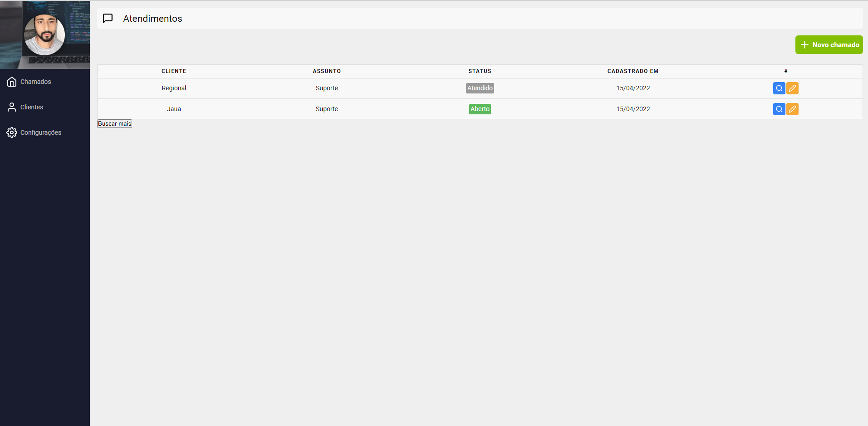The height and width of the screenshot is (426, 868).
Task: Open the Chamados menu entry
Action: pyautogui.click(x=35, y=82)
